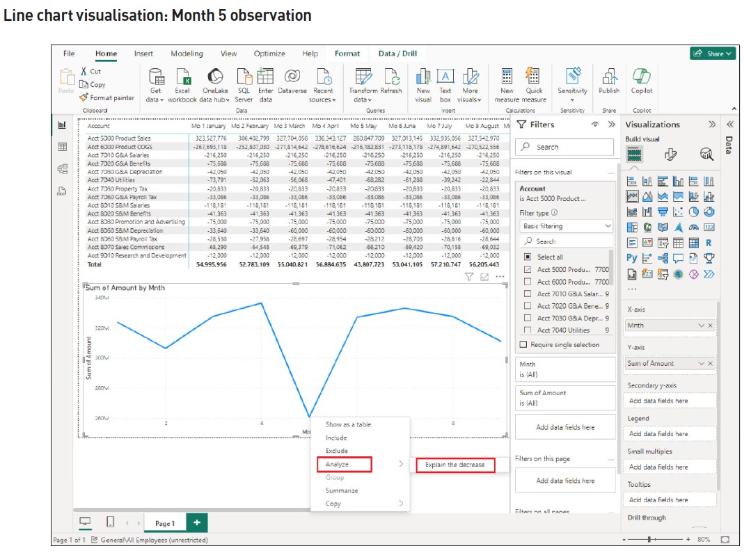Check the Select all filter checkbox
This screenshot has height=560, width=744.
pos(527,257)
